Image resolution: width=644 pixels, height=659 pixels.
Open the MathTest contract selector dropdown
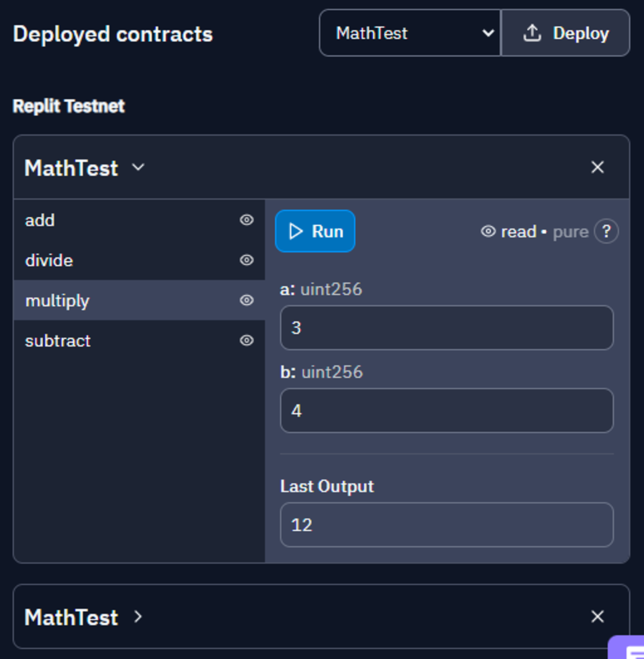[410, 33]
